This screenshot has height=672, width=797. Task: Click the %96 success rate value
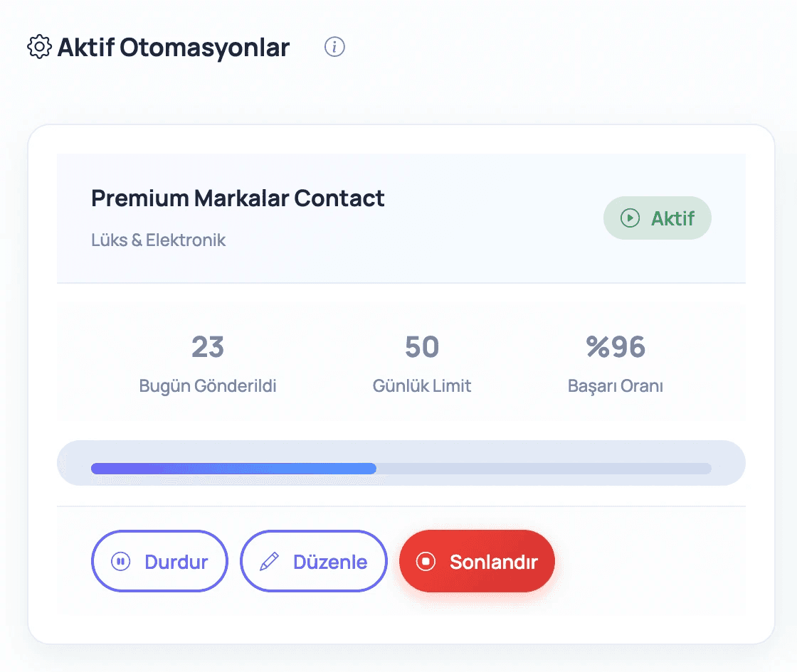coord(616,347)
